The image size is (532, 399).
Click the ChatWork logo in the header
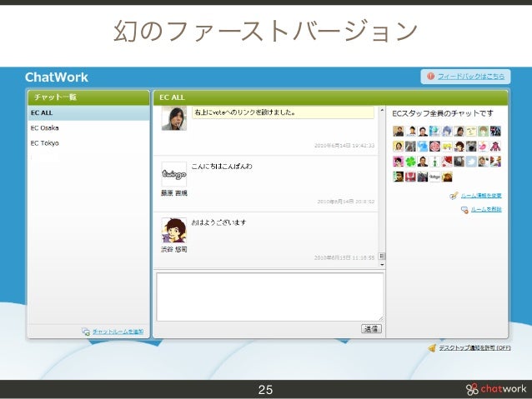pyautogui.click(x=57, y=77)
